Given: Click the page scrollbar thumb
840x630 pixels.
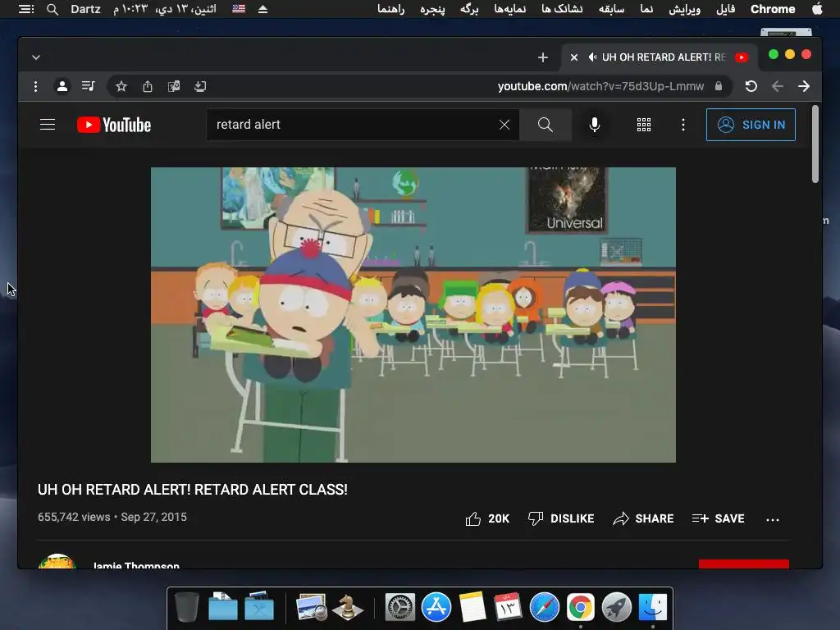Looking at the screenshot, I should point(815,144).
